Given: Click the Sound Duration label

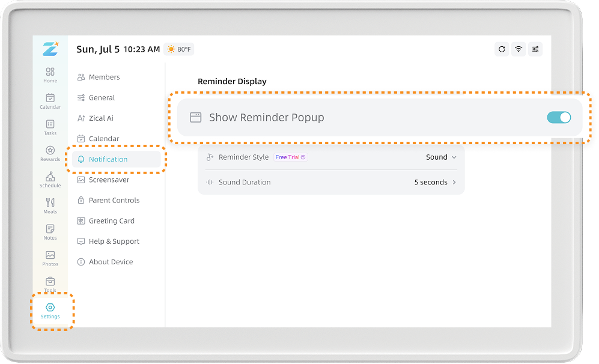Looking at the screenshot, I should [245, 183].
